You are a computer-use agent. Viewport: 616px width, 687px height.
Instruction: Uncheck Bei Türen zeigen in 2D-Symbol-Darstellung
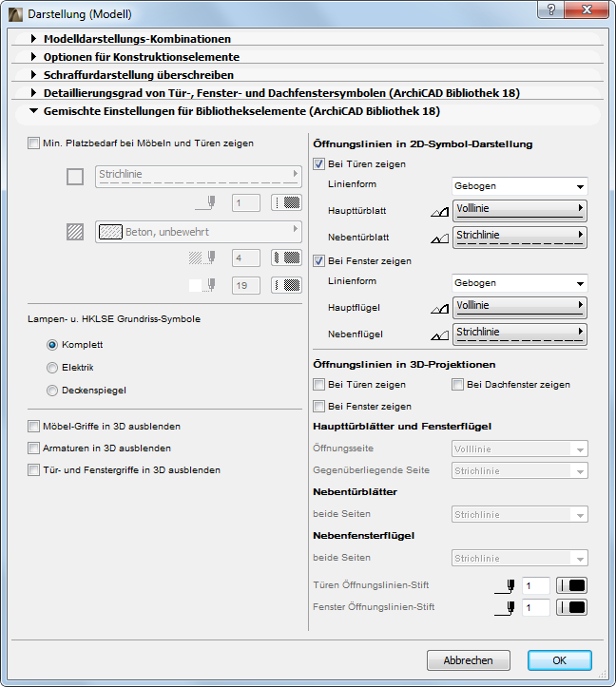click(318, 164)
